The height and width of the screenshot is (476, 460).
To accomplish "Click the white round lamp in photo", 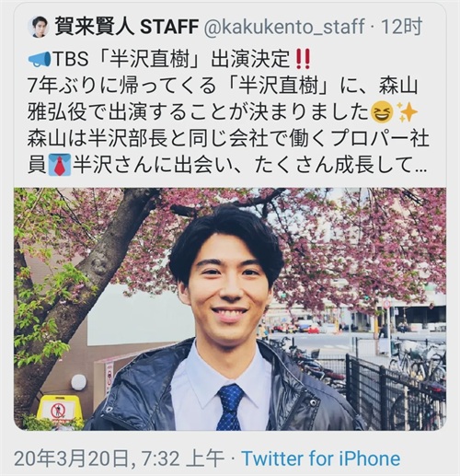I will [x=79, y=382].
